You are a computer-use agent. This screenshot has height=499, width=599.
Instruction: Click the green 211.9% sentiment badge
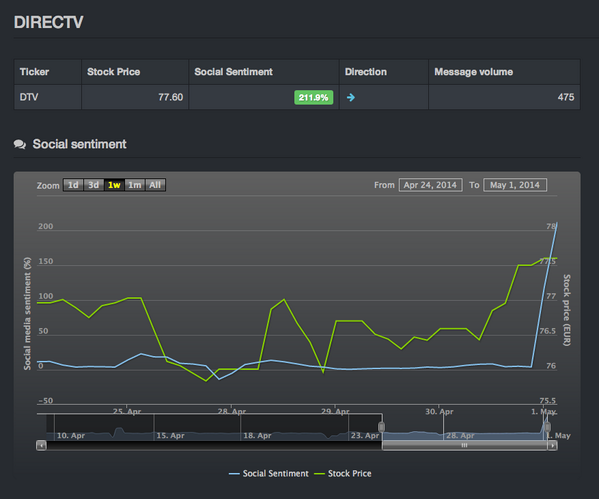point(314,97)
